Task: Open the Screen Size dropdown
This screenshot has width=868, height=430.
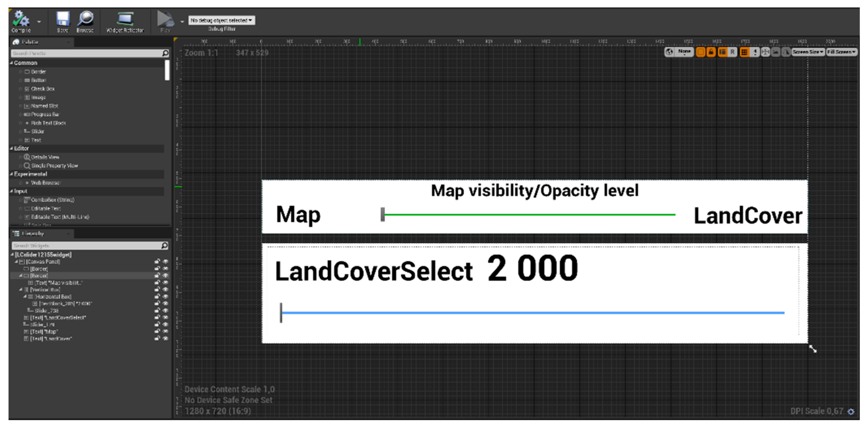Action: [x=807, y=52]
